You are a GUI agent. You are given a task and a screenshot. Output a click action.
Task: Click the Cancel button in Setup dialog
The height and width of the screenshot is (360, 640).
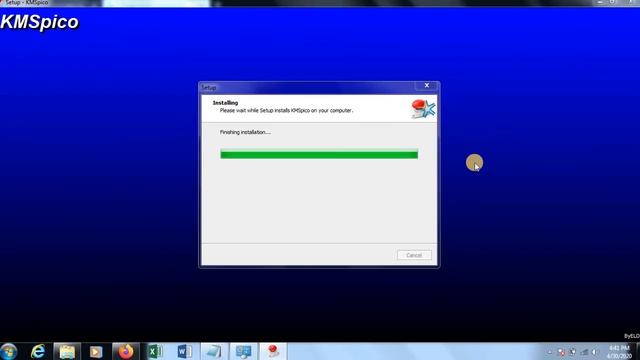[414, 255]
